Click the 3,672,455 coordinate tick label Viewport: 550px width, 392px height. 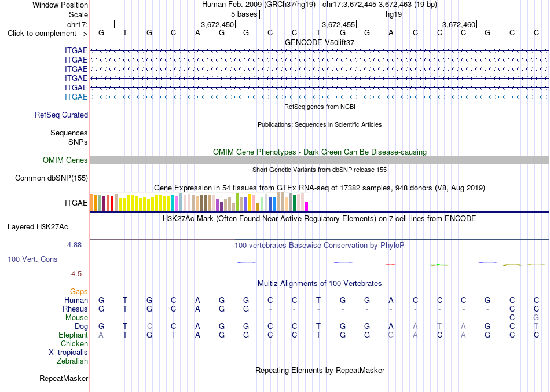[339, 24]
